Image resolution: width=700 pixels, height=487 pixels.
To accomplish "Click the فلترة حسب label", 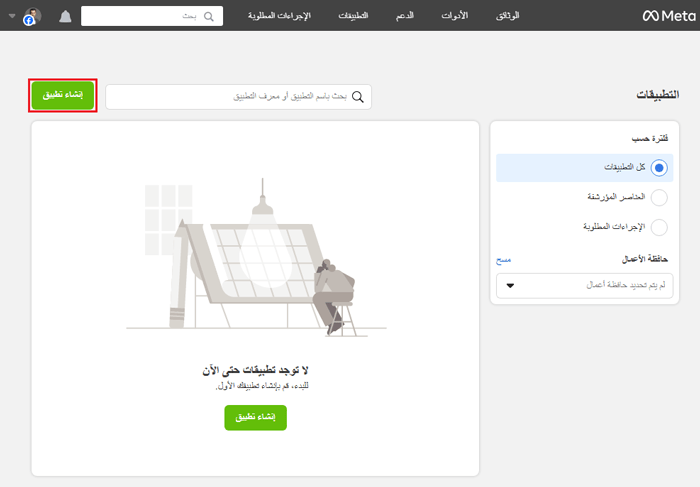I will pyautogui.click(x=650, y=139).
